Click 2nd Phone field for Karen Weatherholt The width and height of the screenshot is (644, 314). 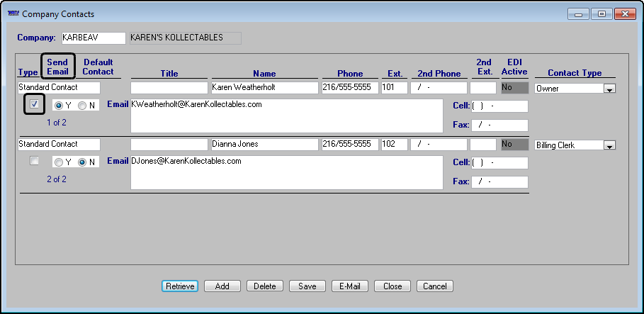pos(439,88)
